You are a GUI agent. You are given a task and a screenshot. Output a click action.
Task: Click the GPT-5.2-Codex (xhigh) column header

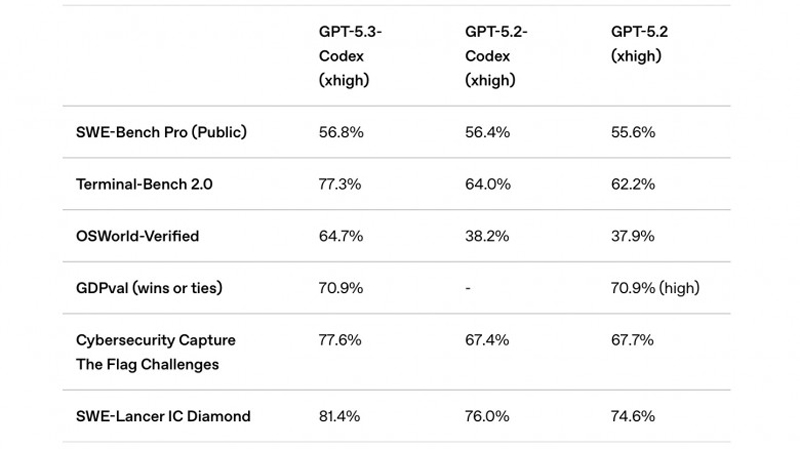496,56
